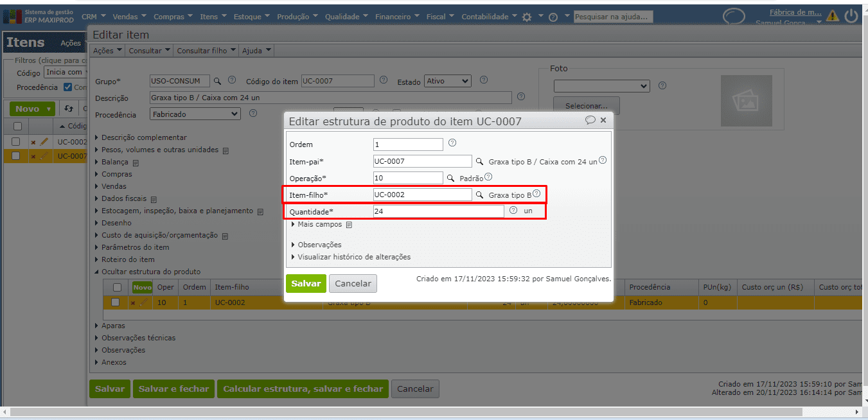Open the settings gear in the top bar
The image size is (868, 420).
[527, 17]
